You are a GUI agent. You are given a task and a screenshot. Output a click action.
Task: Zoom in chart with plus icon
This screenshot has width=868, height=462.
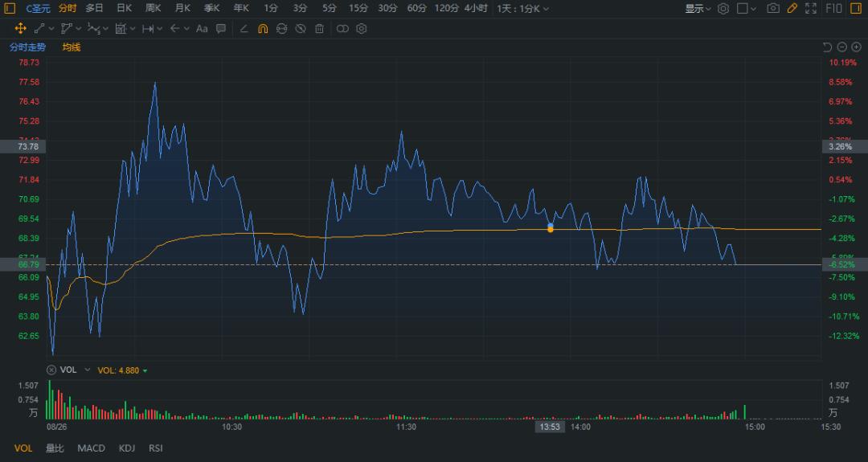click(x=856, y=47)
